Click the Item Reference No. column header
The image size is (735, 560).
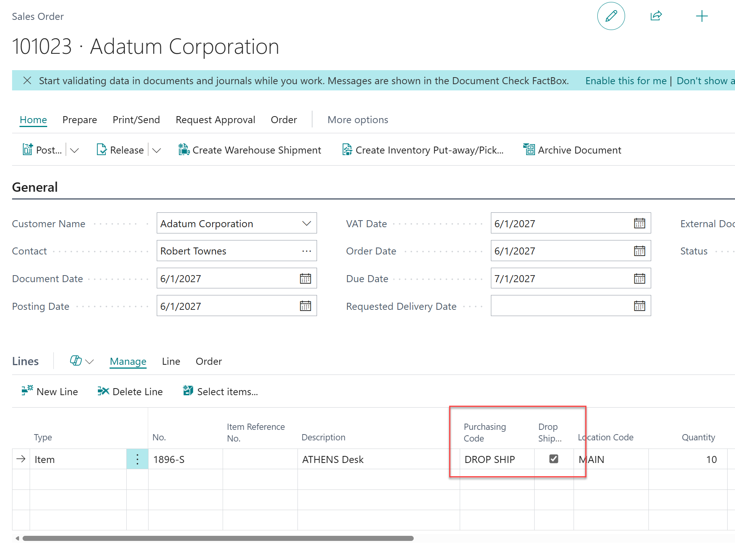tap(256, 433)
